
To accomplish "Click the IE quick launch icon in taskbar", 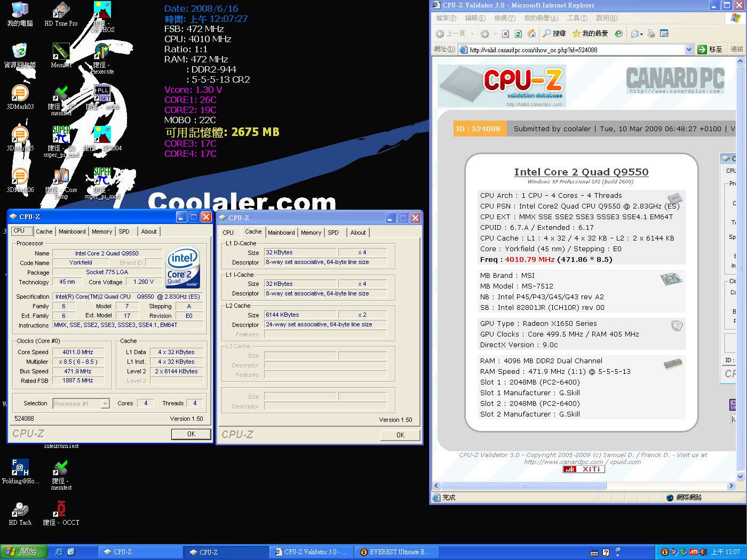I will point(59,552).
